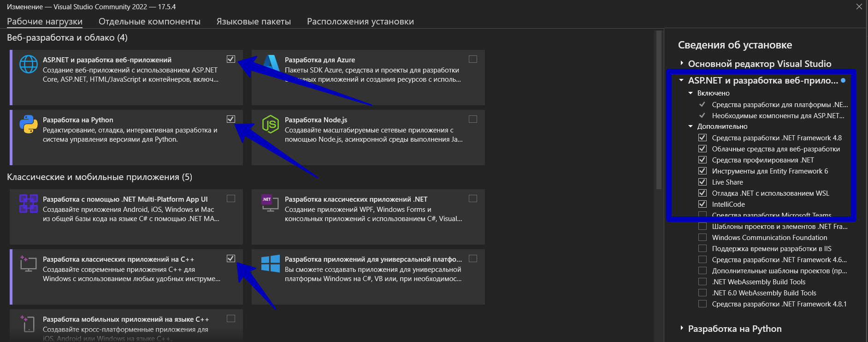Enable the Node.js development workload checkbox

473,119
